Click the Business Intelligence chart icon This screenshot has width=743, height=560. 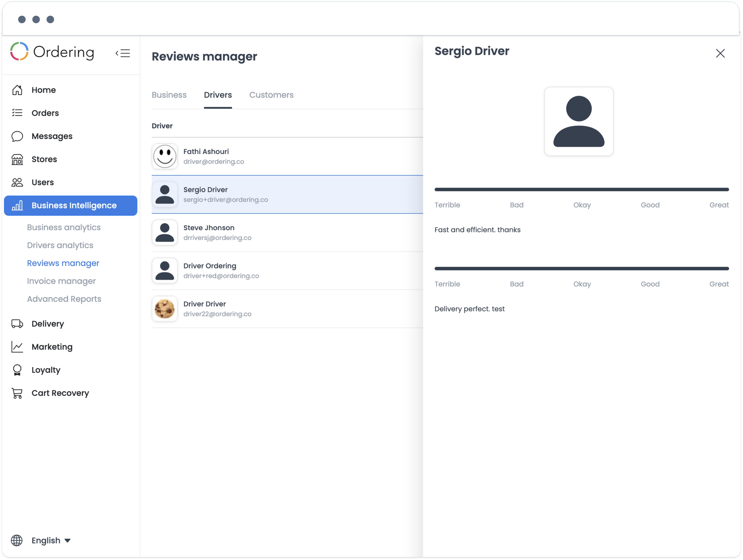[17, 205]
